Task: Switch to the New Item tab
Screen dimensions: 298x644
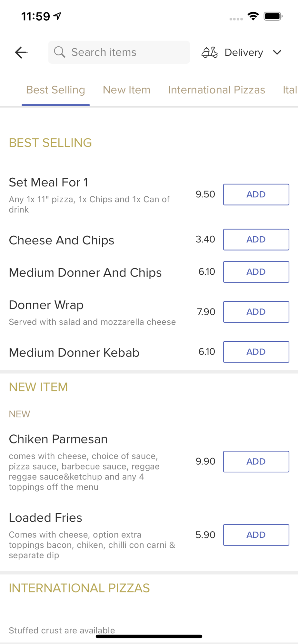Action: [x=126, y=90]
